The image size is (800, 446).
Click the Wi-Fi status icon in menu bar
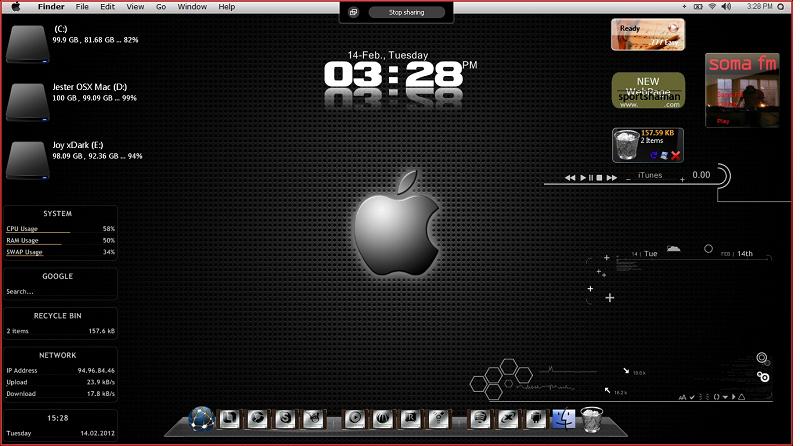(712, 7)
